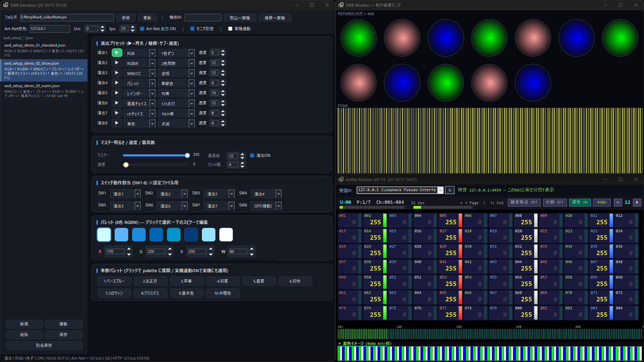Screen dimensions: 644x362
Task: Click マスター brightness slider handle
Action: [x=187, y=155]
